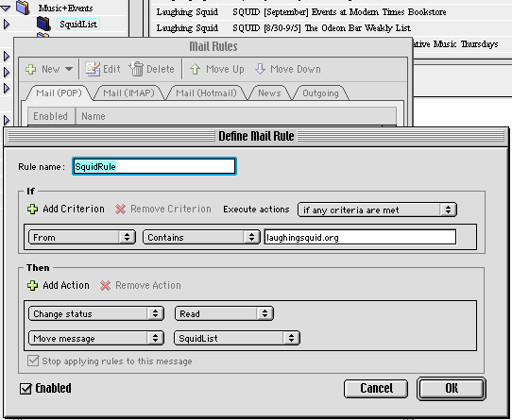Image resolution: width=512 pixels, height=420 pixels.
Task: Open the Contains comparison dropdown
Action: 201,237
